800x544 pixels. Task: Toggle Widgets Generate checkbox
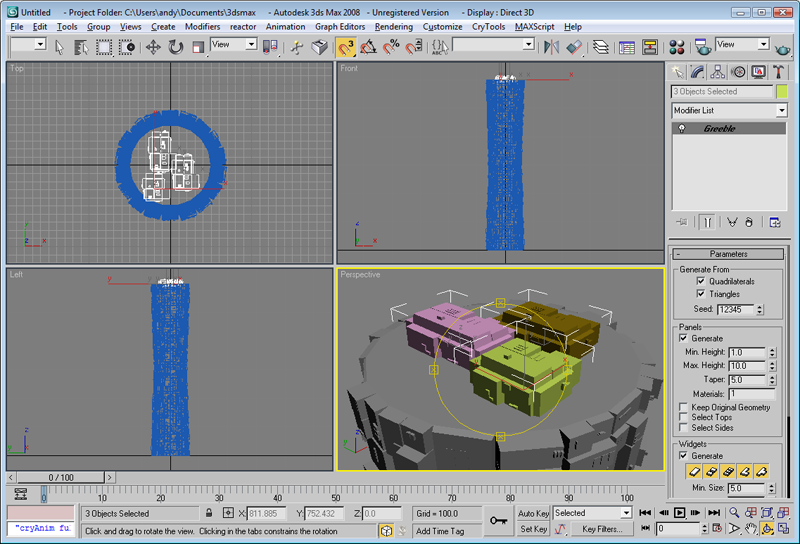pos(683,456)
